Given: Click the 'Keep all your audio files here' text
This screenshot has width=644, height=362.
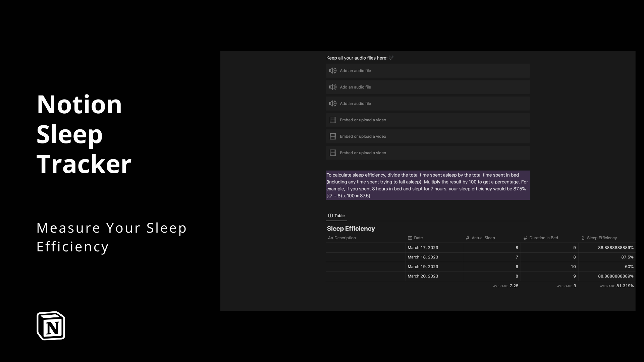Looking at the screenshot, I should 357,58.
